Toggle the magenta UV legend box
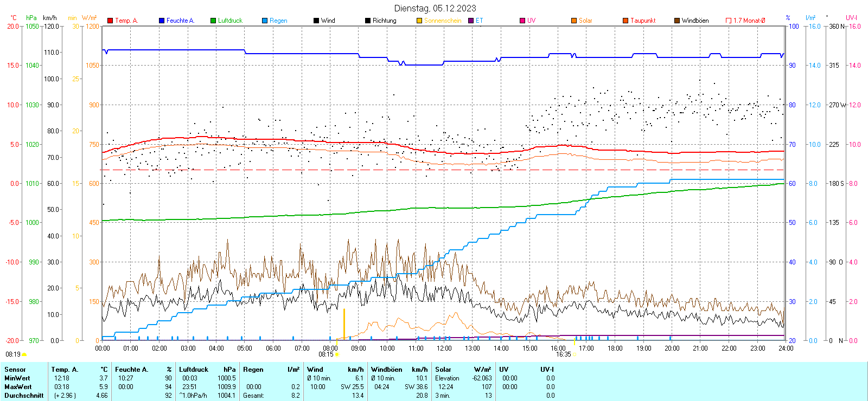868x401 pixels. (522, 21)
